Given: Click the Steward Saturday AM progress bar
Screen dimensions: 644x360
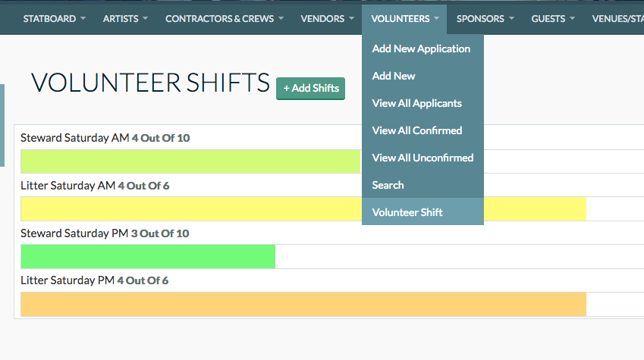Looking at the screenshot, I should [x=190, y=161].
